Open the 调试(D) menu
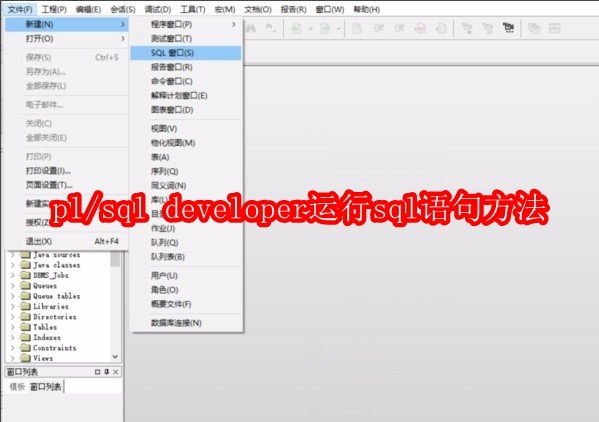This screenshot has width=599, height=422. [158, 9]
